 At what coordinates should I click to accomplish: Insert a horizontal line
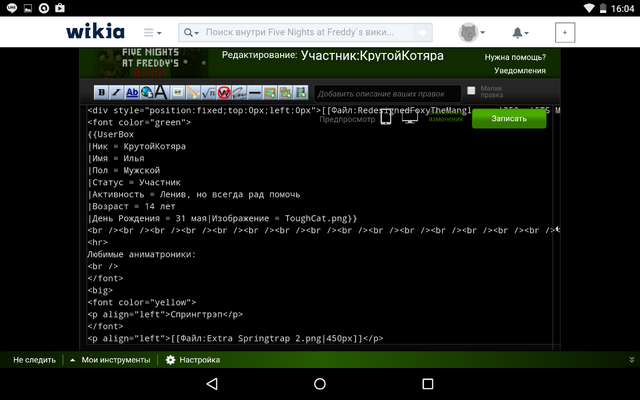[x=254, y=93]
